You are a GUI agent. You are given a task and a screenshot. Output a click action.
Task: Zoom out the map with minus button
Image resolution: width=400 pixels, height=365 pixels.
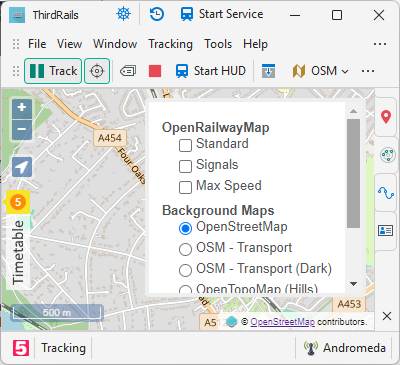pos(22,129)
